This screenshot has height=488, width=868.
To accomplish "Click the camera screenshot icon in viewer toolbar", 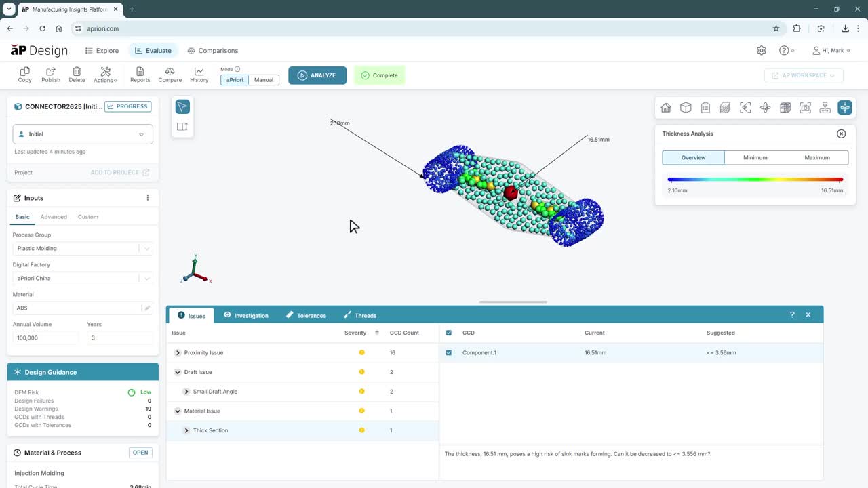I will click(805, 108).
